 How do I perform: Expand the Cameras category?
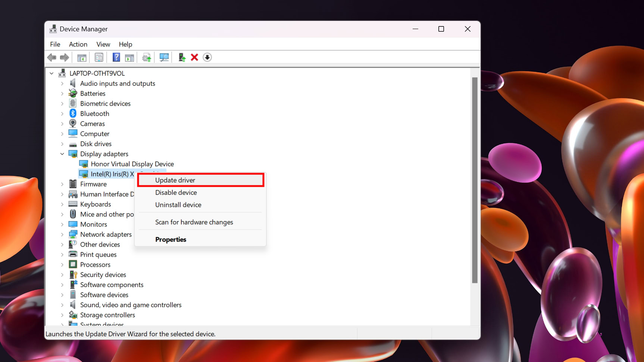click(x=62, y=124)
